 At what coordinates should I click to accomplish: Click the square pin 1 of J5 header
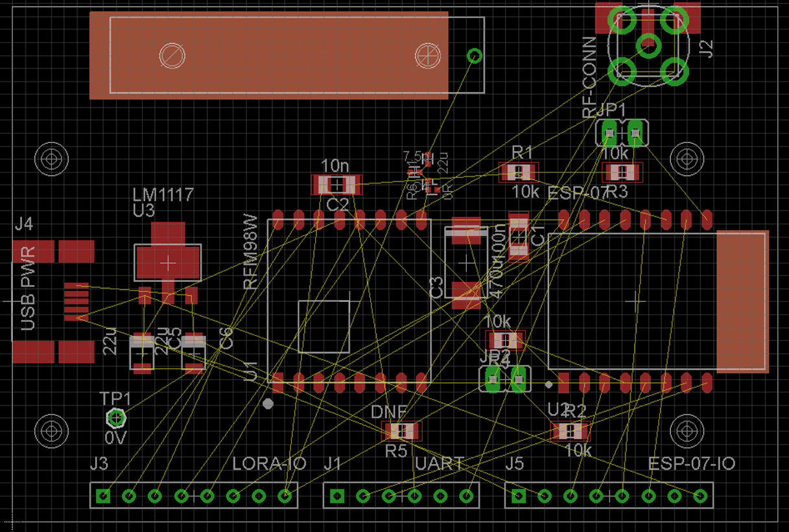519,496
